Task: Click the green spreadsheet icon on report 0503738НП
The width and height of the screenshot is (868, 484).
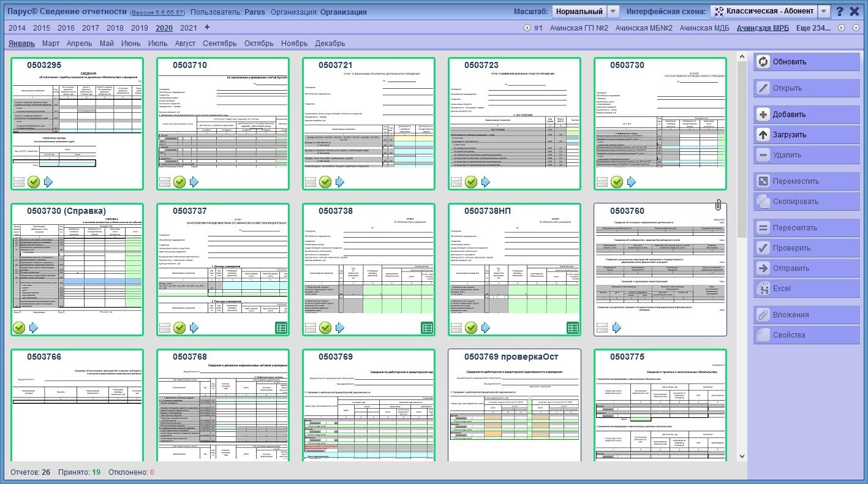Action: (x=573, y=328)
